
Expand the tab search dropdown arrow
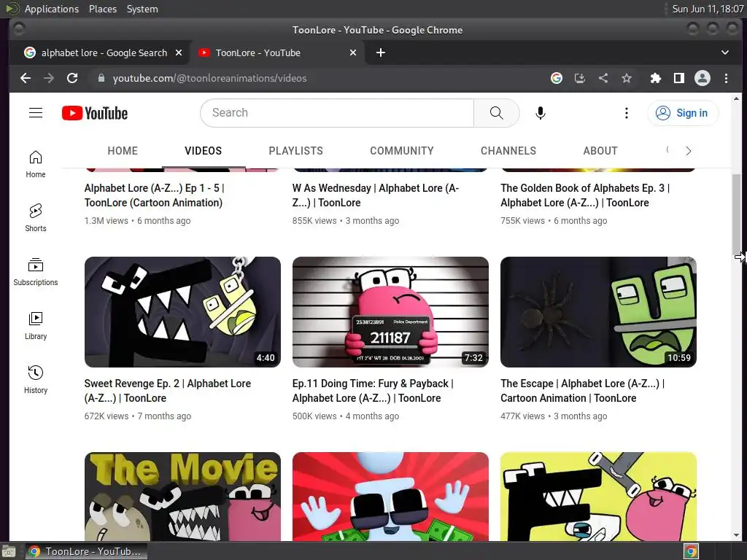725,52
